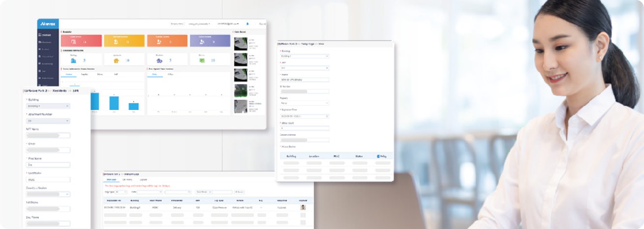
Task: Open the capture thumbnail in the log row
Action: 303,207
